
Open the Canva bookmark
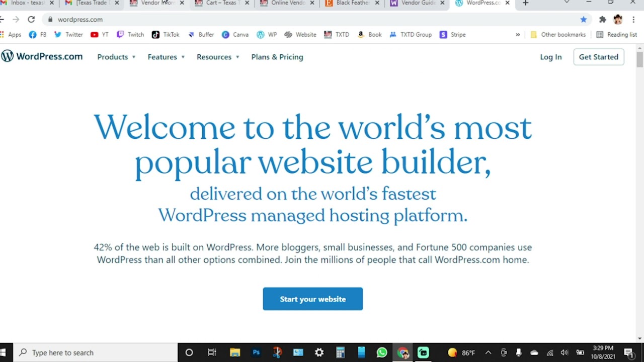(x=235, y=35)
